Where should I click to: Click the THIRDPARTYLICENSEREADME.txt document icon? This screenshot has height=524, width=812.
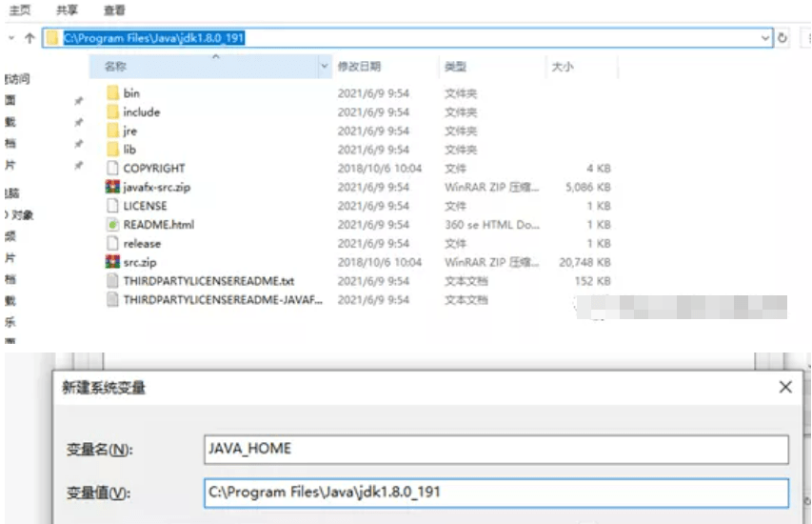point(112,280)
